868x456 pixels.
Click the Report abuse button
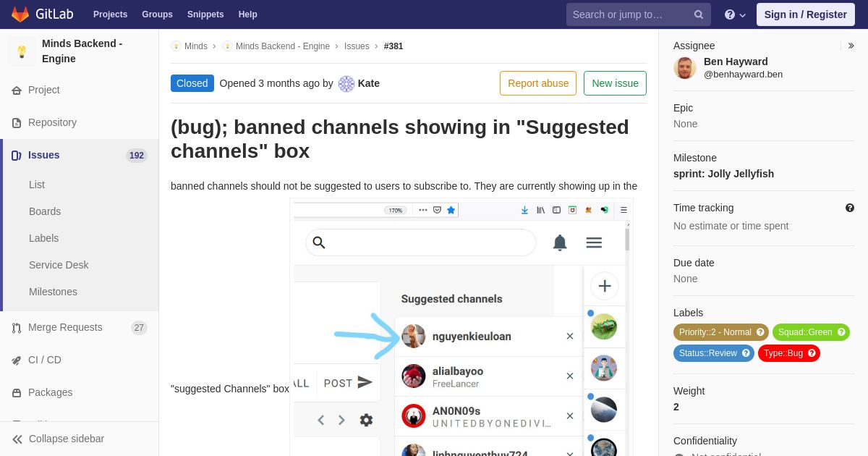point(538,83)
